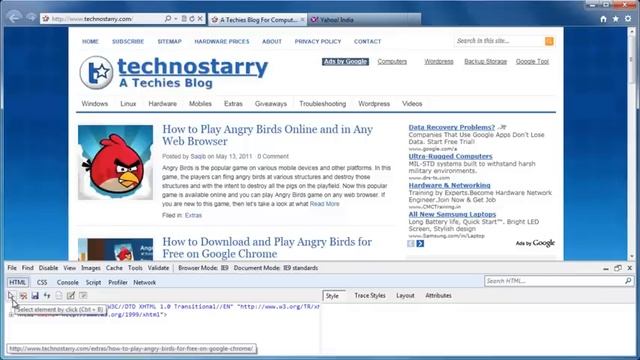Open the browser Home icon
Screen dimensions: 640x360
pos(603,19)
